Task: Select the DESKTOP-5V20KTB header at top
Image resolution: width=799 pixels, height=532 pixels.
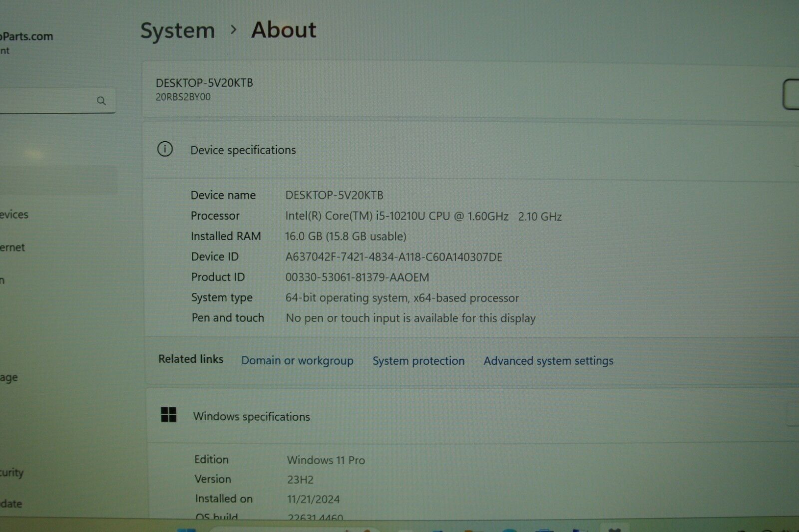Action: (204, 83)
